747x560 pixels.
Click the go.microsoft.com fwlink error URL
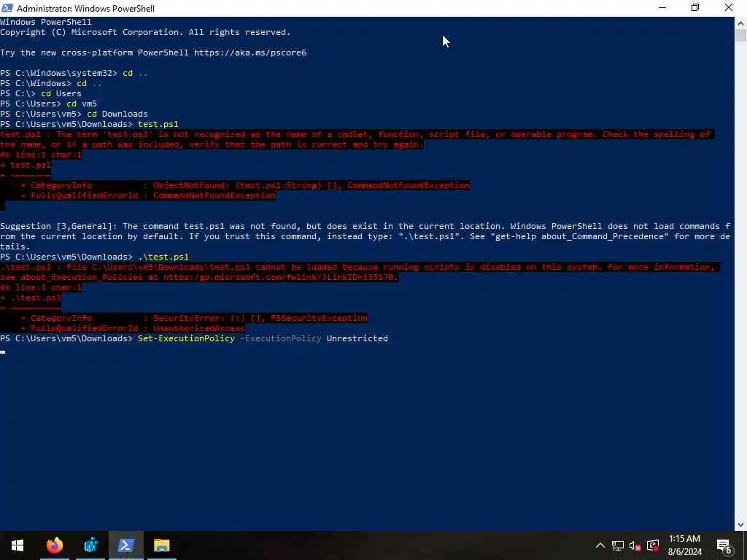tap(280, 277)
